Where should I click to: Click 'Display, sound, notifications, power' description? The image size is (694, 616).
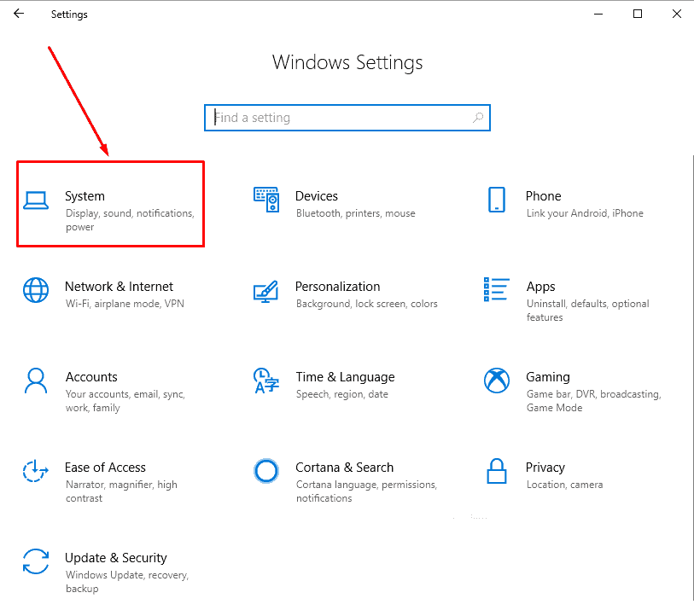[130, 220]
